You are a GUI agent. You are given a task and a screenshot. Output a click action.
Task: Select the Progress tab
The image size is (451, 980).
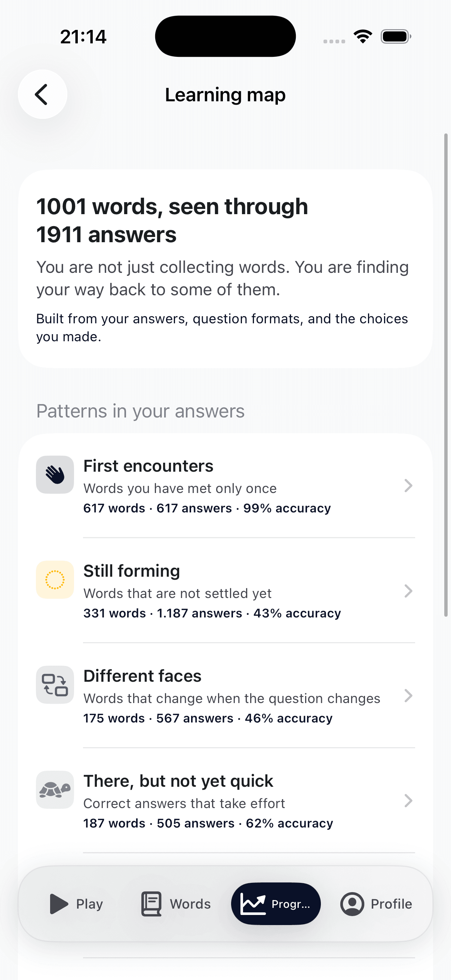(276, 903)
